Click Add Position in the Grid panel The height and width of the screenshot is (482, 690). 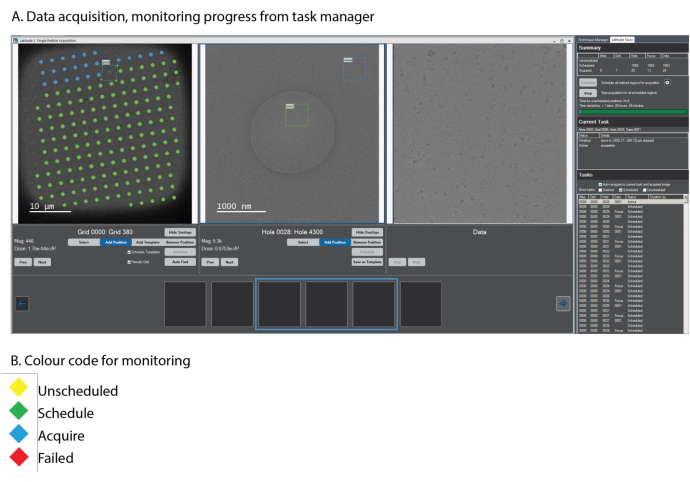tap(115, 242)
